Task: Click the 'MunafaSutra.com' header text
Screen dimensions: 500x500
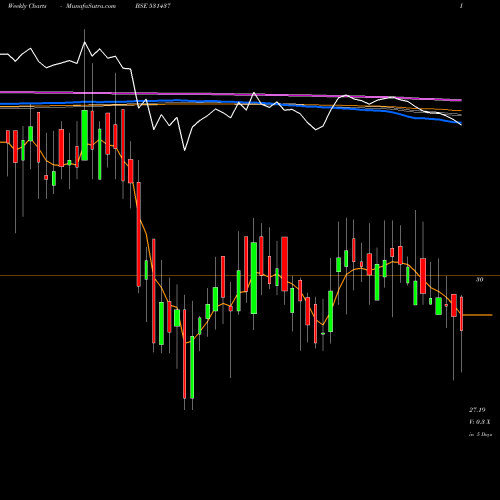Action: 91,6
